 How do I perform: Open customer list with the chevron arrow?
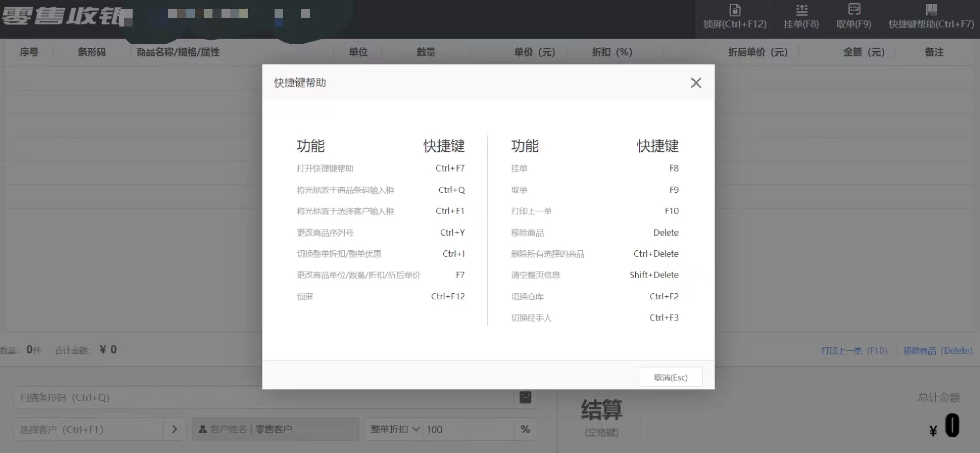coord(174,429)
